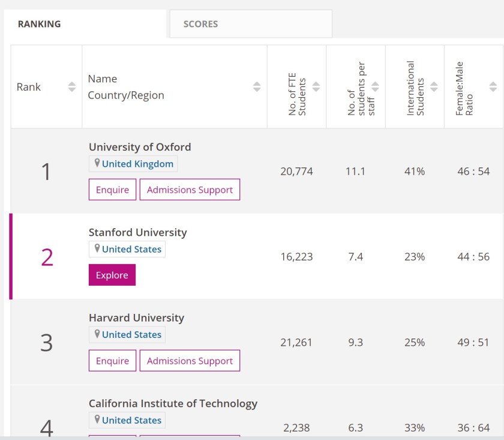The width and height of the screenshot is (504, 440).
Task: Click Admissions Support for University of Oxford
Action: click(190, 190)
